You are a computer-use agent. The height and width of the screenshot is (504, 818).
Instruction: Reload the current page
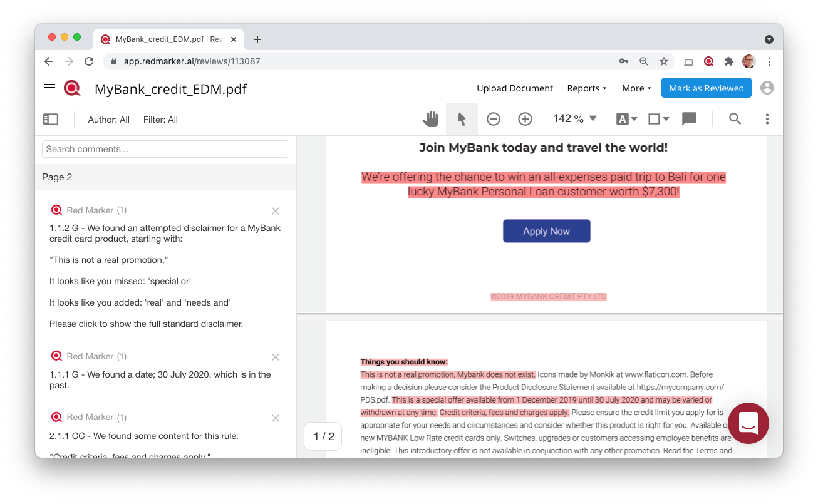[89, 61]
